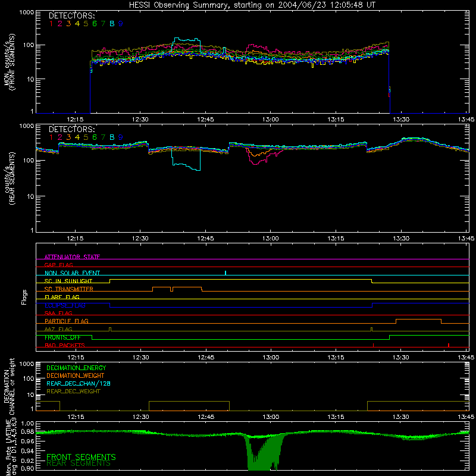Select the SC_IN_SUNLIGHT flag label

(x=68, y=281)
